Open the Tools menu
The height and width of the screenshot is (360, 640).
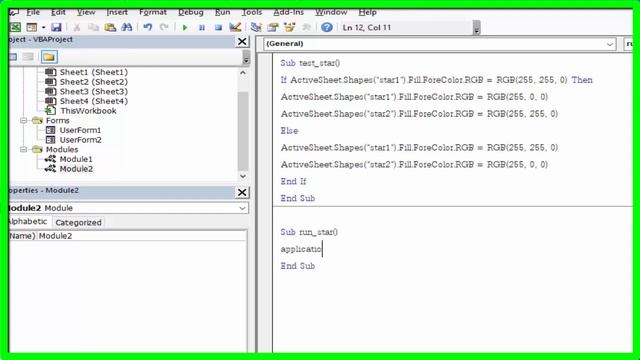pyautogui.click(x=252, y=12)
